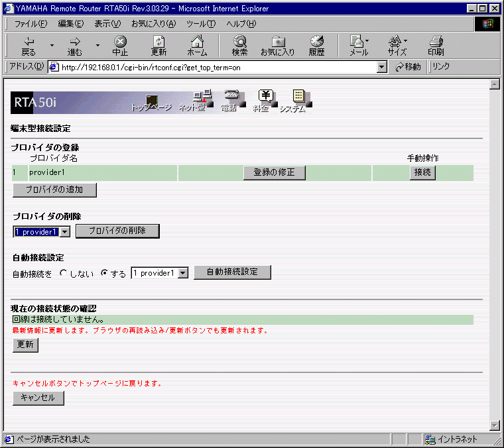Click the Forward (進む) toolbar icon
The height and width of the screenshot is (448, 504).
point(74,46)
